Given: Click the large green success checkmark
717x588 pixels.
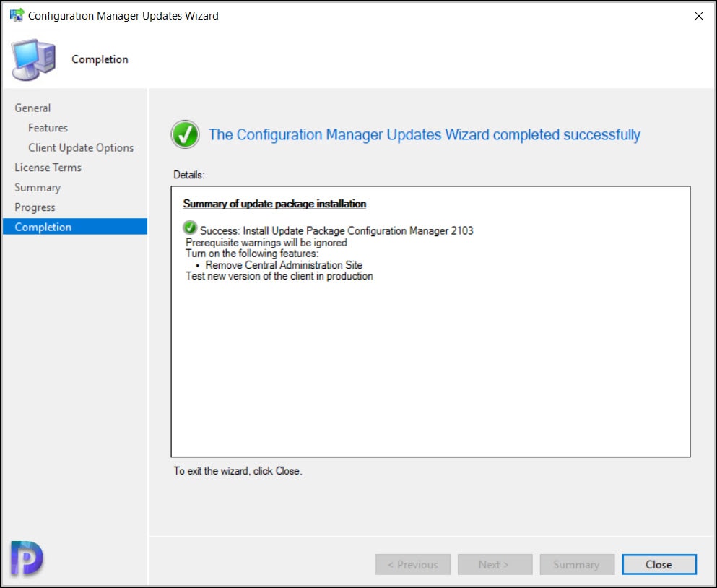Looking at the screenshot, I should [x=185, y=134].
